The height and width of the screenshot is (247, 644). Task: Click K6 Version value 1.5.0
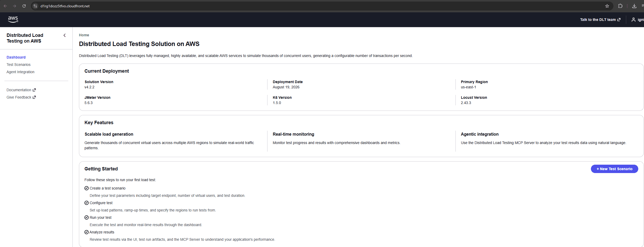tap(277, 103)
